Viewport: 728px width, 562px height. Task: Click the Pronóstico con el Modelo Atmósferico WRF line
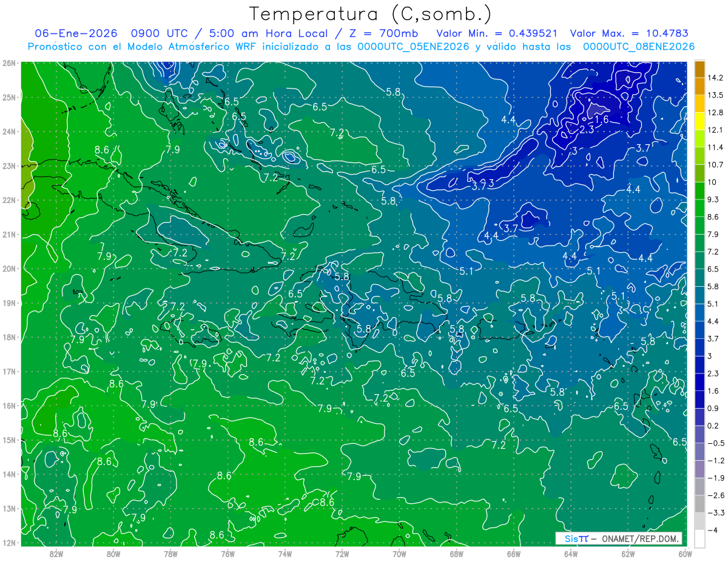tap(361, 46)
